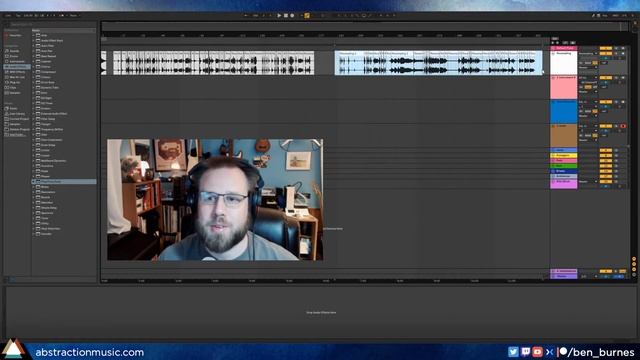The width and height of the screenshot is (640, 360).
Task: Expand the Ping Pong Delay folder
Action: tap(33, 182)
